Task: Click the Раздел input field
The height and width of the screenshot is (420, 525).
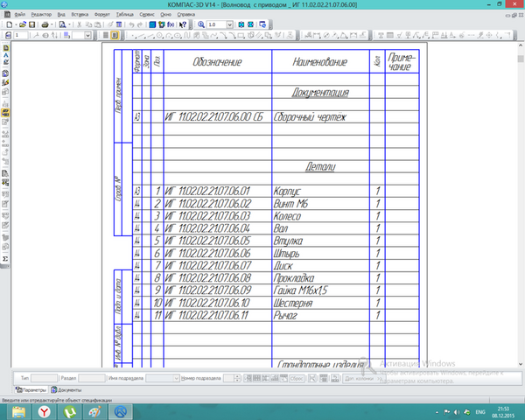Action: [92, 378]
